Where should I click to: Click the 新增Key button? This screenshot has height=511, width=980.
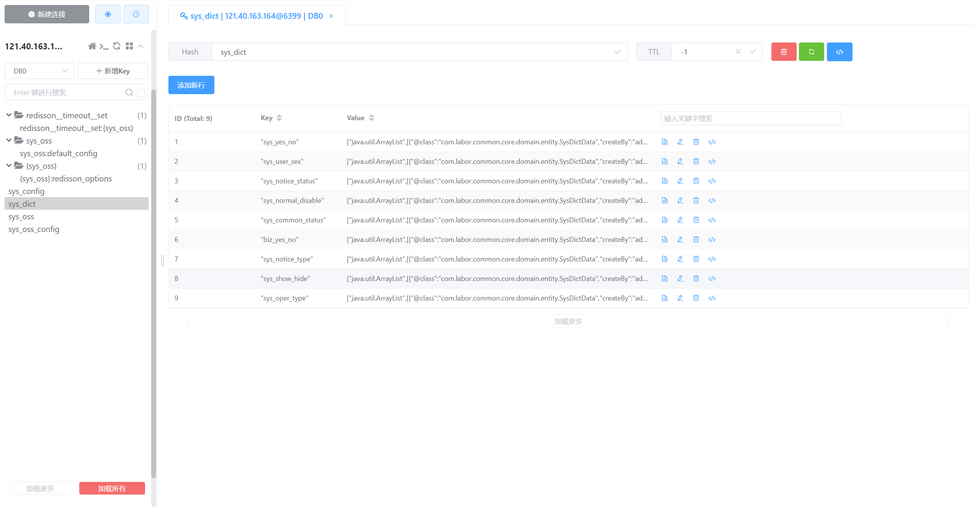click(113, 71)
